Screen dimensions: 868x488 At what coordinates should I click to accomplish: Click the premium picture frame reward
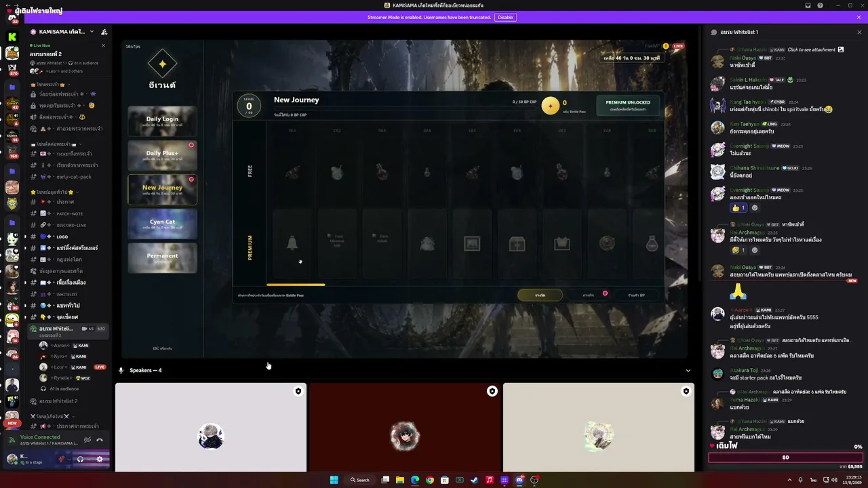[472, 243]
